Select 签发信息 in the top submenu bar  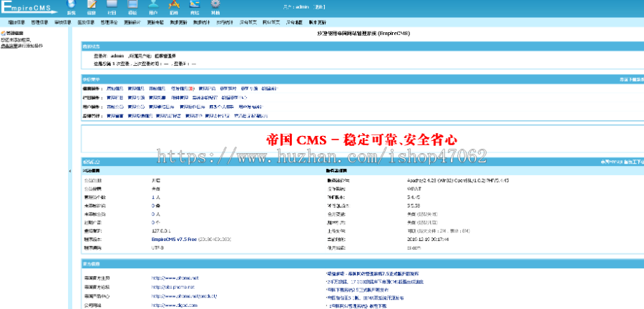point(86,22)
